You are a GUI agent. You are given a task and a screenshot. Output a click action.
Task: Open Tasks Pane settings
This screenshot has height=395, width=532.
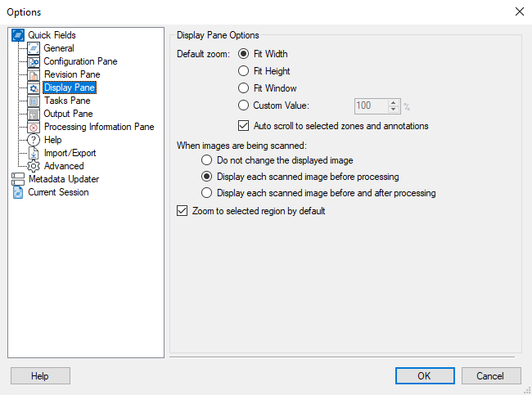67,101
